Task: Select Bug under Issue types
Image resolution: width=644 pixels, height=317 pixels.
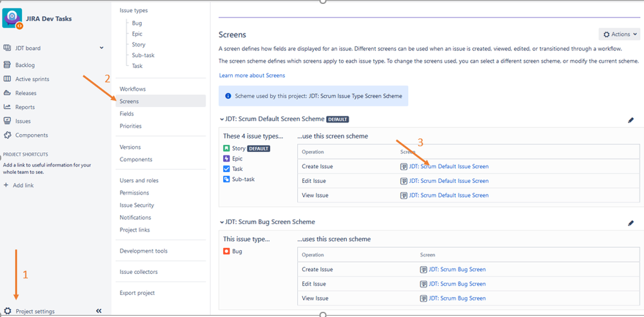Action: point(137,23)
